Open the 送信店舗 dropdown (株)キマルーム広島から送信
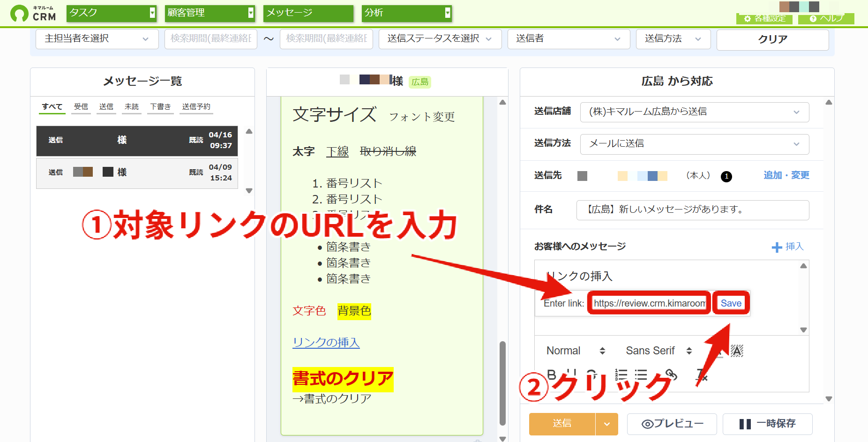This screenshot has width=868, height=442. click(x=695, y=112)
